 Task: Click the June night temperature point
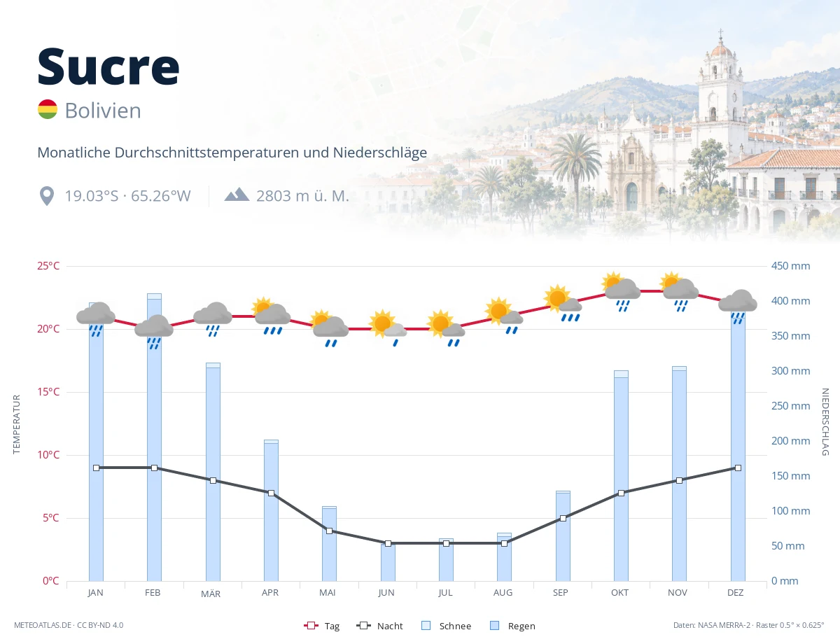coord(388,543)
